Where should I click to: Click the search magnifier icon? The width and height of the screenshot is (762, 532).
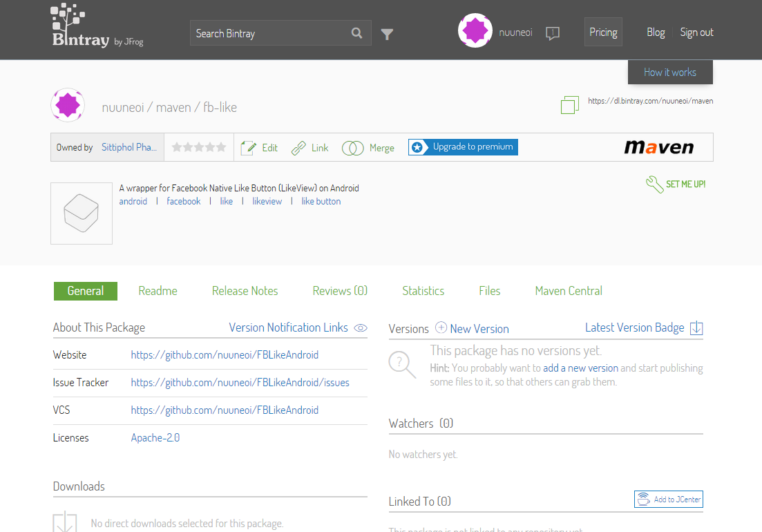tap(356, 33)
